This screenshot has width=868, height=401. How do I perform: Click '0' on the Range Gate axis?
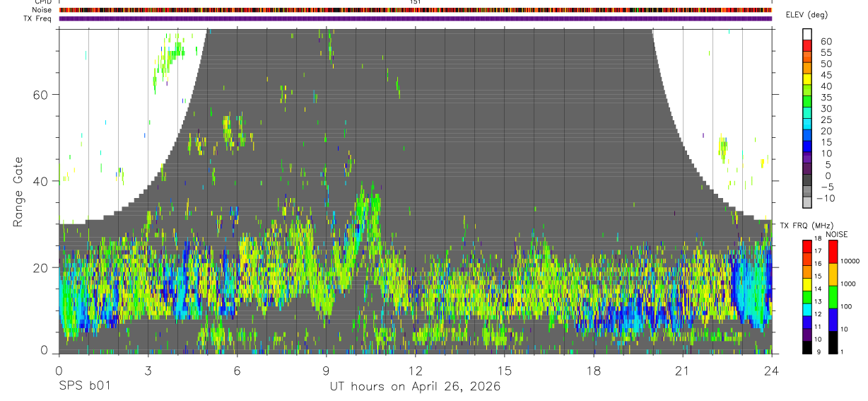pos(44,349)
